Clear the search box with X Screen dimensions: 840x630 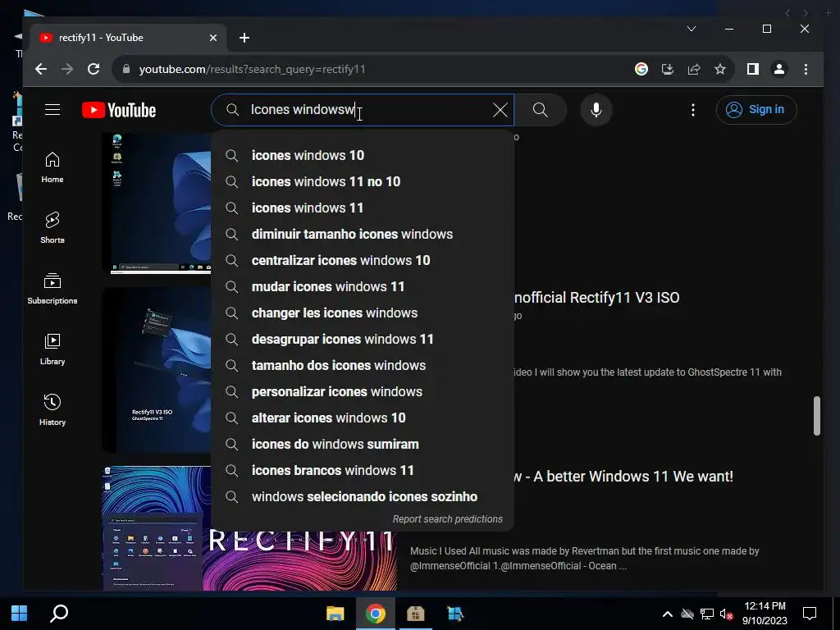500,110
